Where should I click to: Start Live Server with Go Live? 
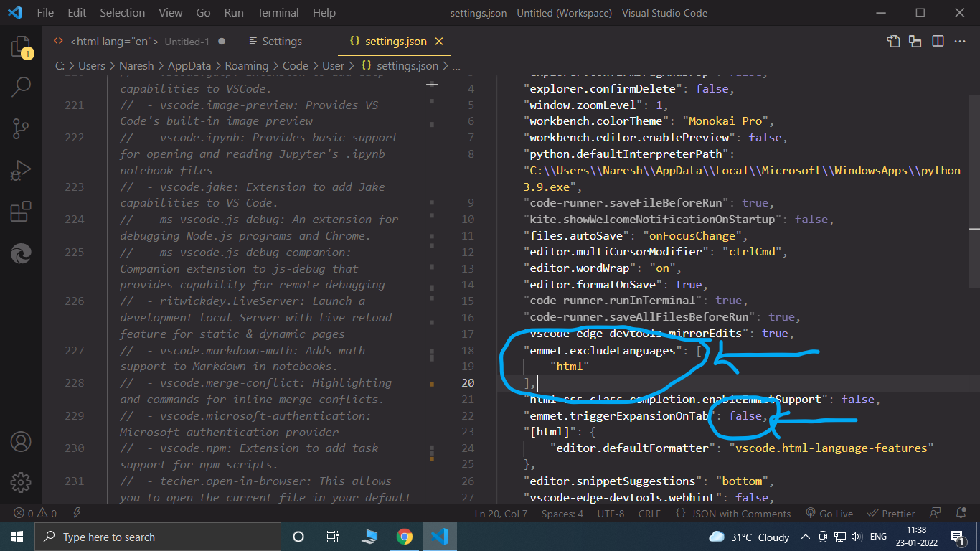pyautogui.click(x=829, y=514)
